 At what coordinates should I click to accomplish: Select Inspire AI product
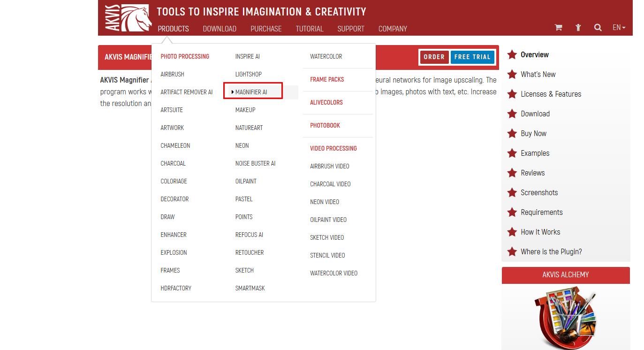tap(248, 56)
